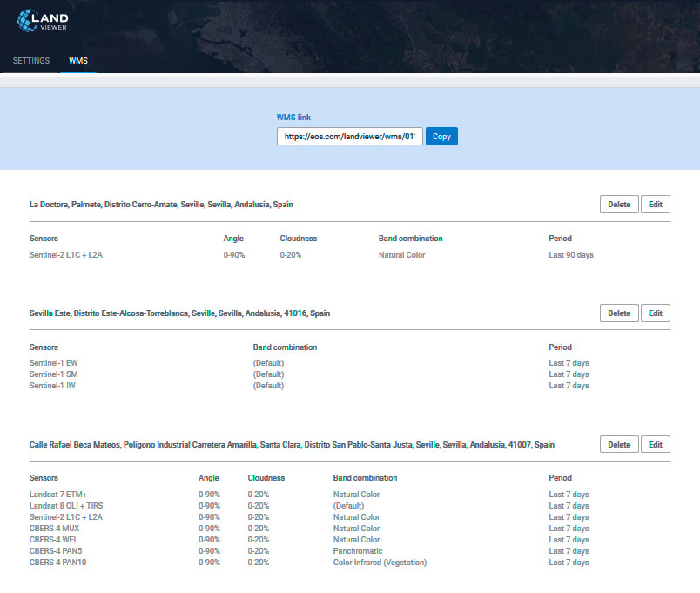
Task: Copy the WMS link
Action: click(441, 137)
